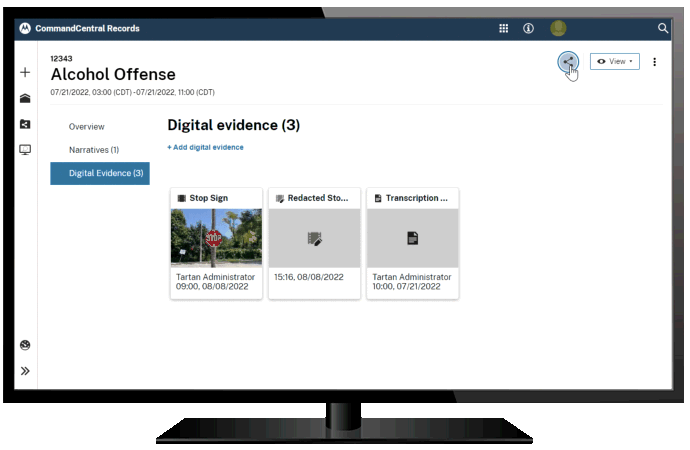Viewport: 690px width, 450px height.
Task: Open the three-dot more options menu
Action: point(655,62)
